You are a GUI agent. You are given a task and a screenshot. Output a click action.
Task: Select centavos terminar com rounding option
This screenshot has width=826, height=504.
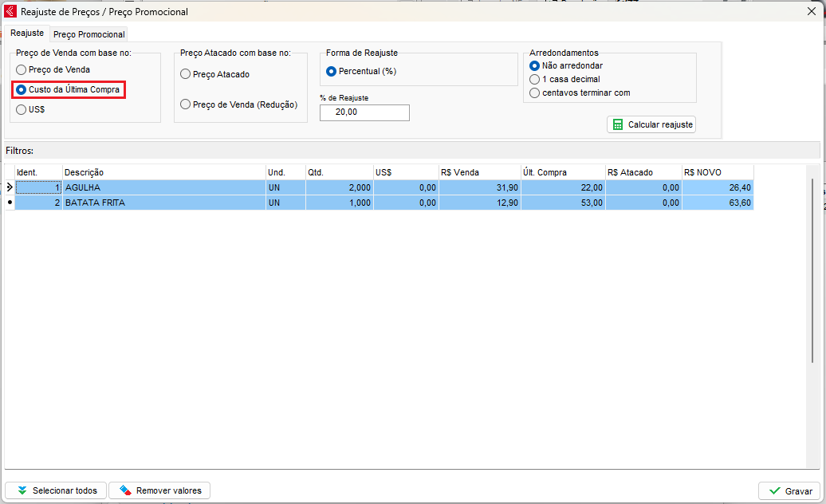pyautogui.click(x=535, y=93)
